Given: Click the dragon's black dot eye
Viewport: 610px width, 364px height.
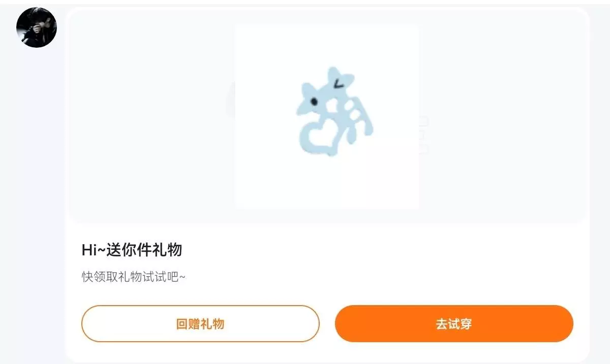Looking at the screenshot, I should coord(314,101).
